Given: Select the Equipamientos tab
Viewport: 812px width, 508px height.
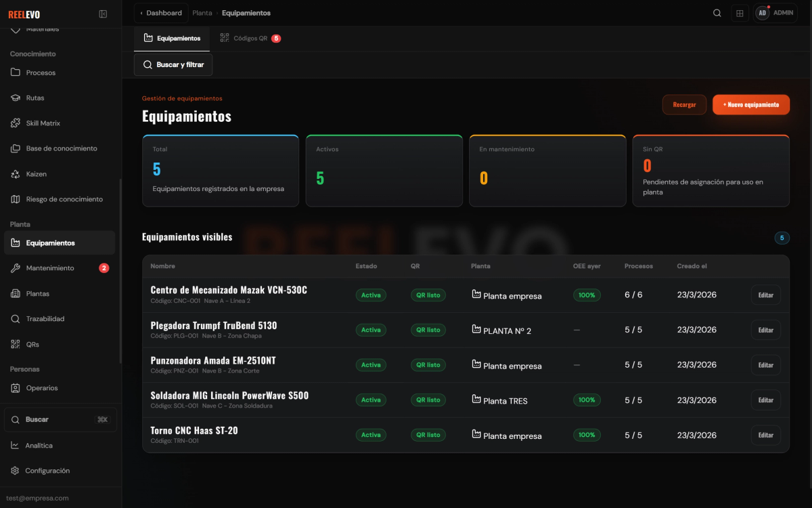Looking at the screenshot, I should click(x=172, y=39).
